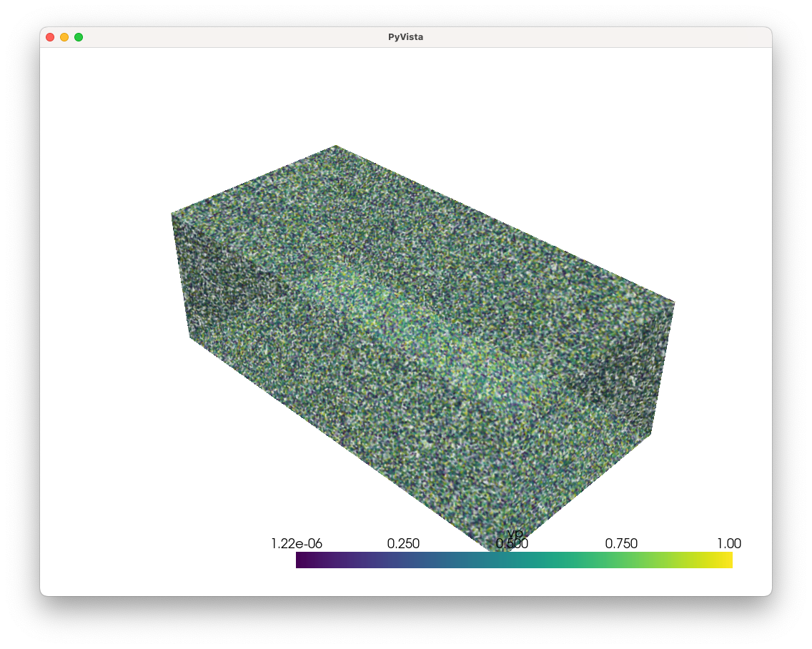This screenshot has width=812, height=649.
Task: Click the PyVista title bar text
Action: [405, 36]
